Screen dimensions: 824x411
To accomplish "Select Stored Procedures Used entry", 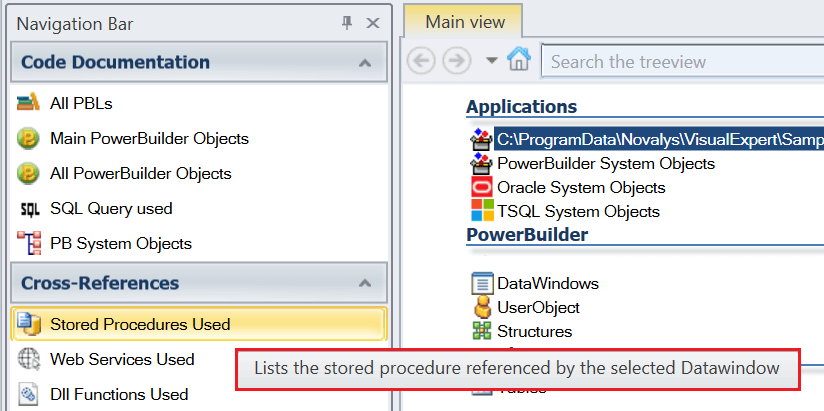I will [199, 324].
